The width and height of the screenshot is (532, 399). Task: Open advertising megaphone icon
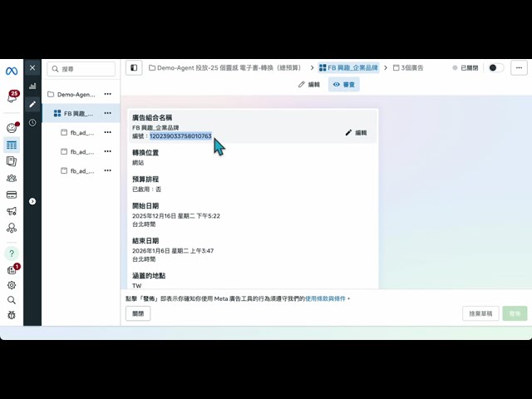(x=12, y=211)
